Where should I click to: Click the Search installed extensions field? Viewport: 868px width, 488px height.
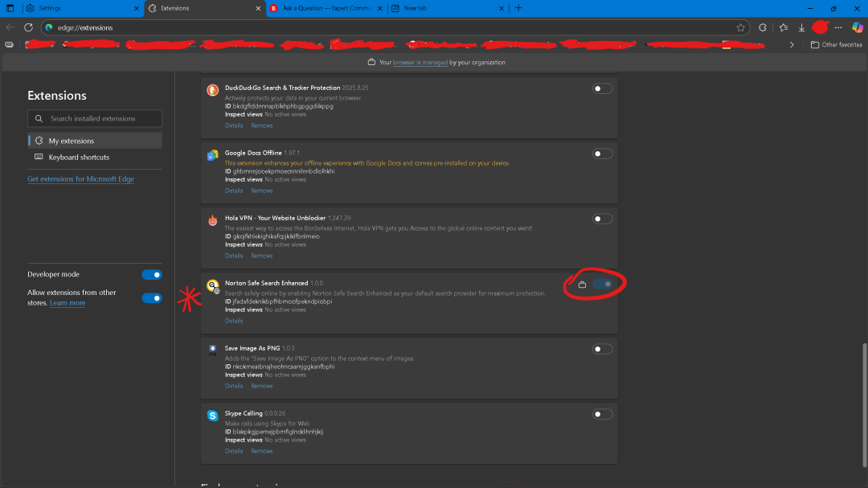coord(95,118)
